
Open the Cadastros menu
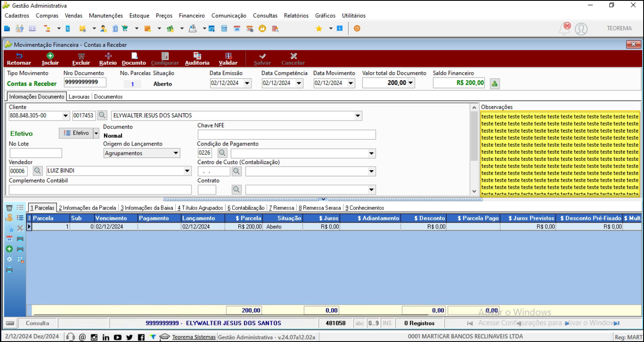(x=17, y=16)
